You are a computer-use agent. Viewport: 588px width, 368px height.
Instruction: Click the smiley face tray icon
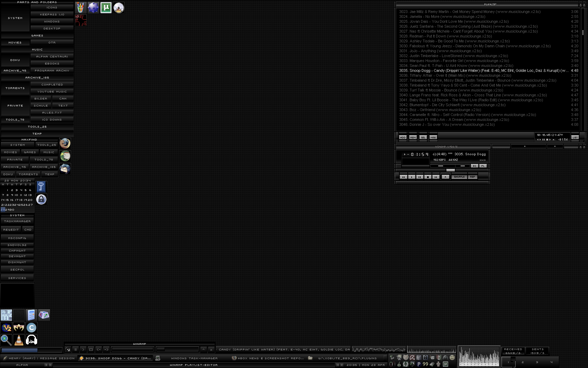point(452,357)
